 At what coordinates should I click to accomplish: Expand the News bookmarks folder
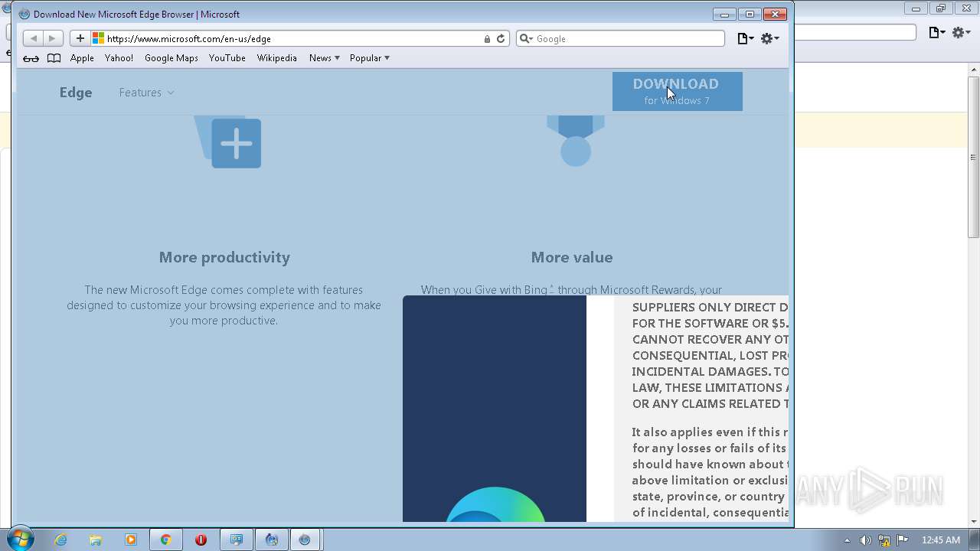coord(325,58)
